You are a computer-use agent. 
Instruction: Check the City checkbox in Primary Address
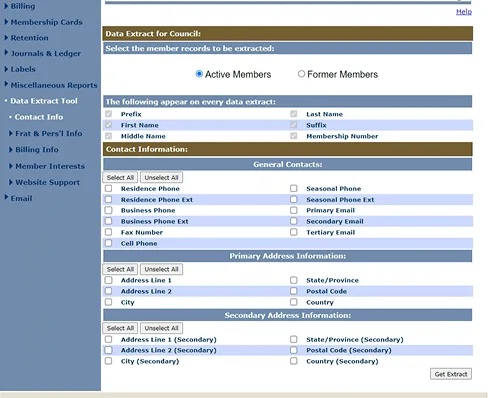(108, 302)
